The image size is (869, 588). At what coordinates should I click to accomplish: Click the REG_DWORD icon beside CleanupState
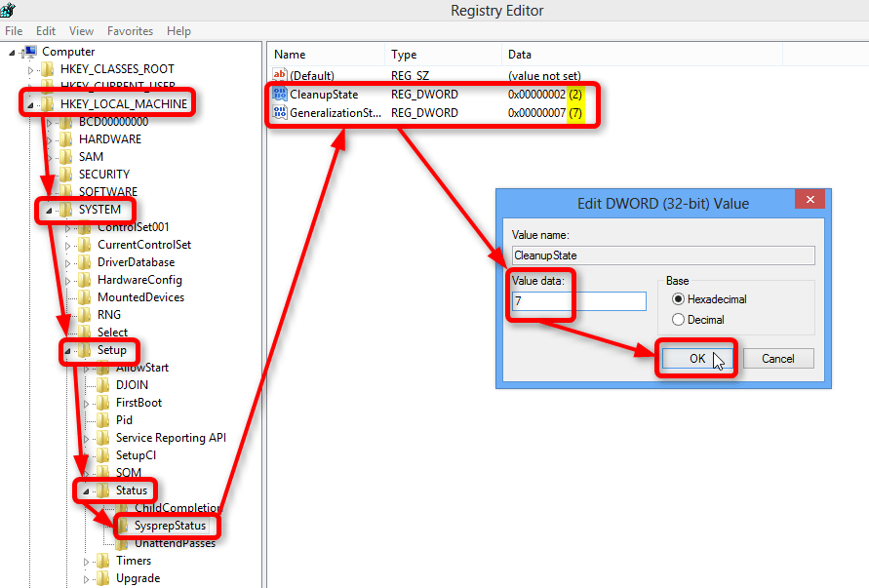tap(280, 95)
